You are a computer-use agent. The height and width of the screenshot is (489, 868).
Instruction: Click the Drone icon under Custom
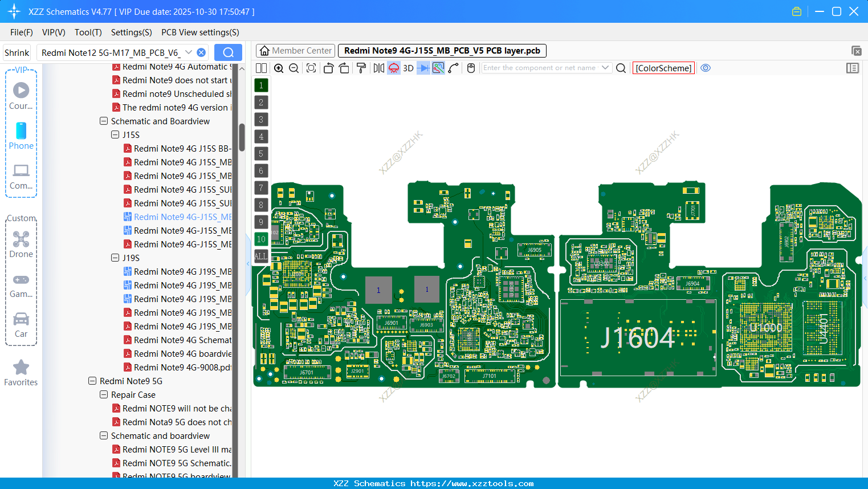click(21, 239)
